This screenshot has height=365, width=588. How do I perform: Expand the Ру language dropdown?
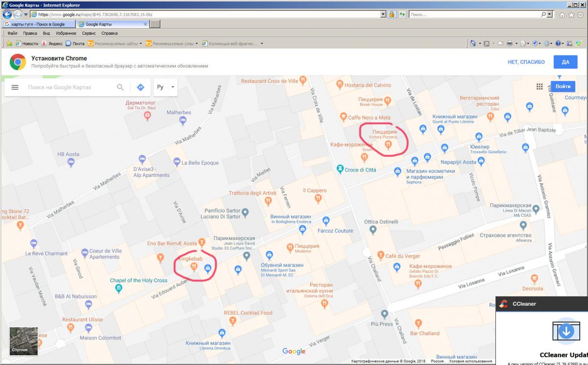click(x=172, y=87)
